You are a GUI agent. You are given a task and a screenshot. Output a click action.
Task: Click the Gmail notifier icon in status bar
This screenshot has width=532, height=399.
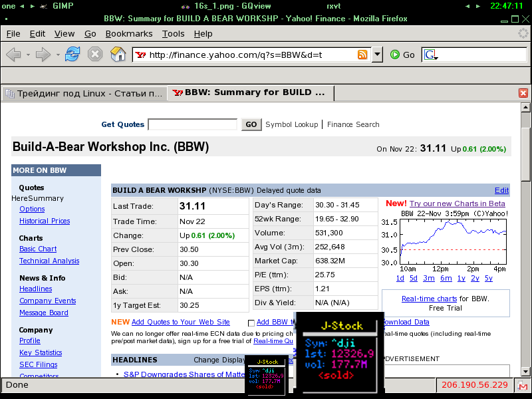[523, 386]
